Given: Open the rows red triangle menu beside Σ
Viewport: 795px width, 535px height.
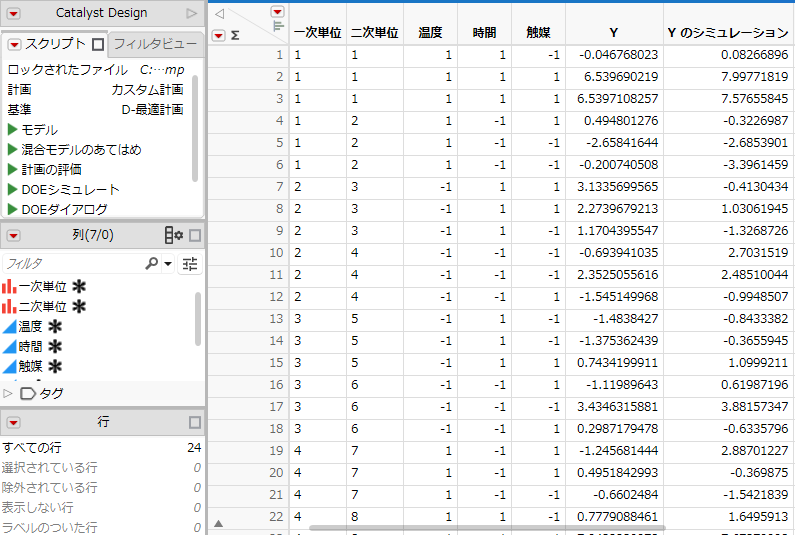Looking at the screenshot, I should click(x=219, y=35).
